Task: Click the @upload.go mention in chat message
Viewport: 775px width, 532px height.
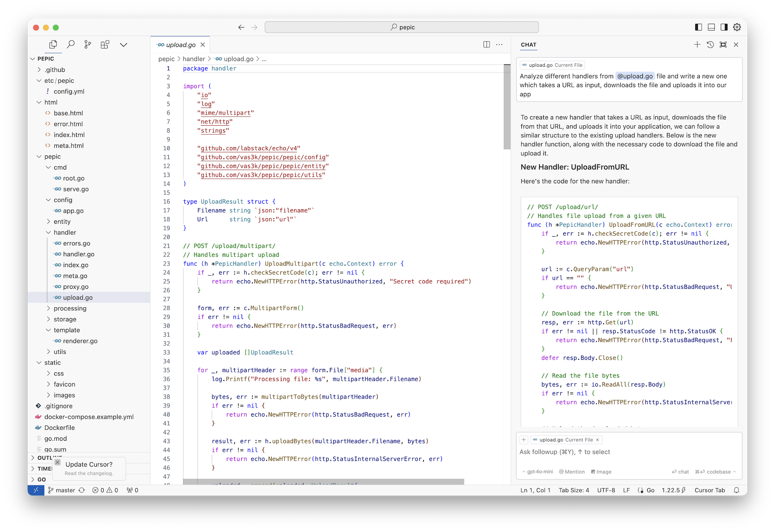Action: 635,76
